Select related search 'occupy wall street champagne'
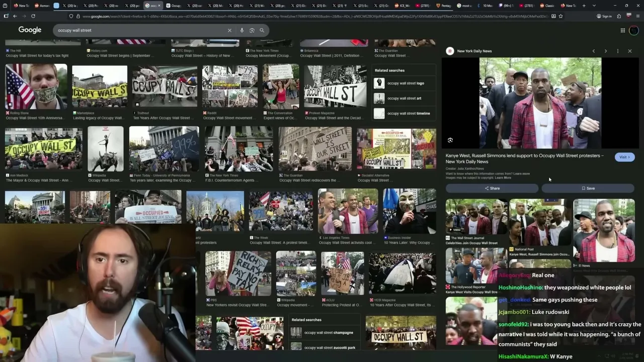 pyautogui.click(x=325, y=332)
